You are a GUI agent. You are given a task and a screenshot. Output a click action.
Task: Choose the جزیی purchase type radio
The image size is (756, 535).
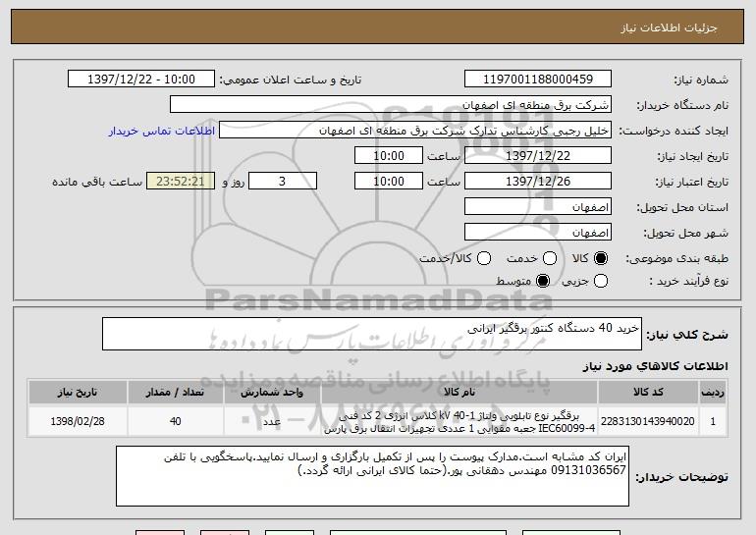click(600, 281)
